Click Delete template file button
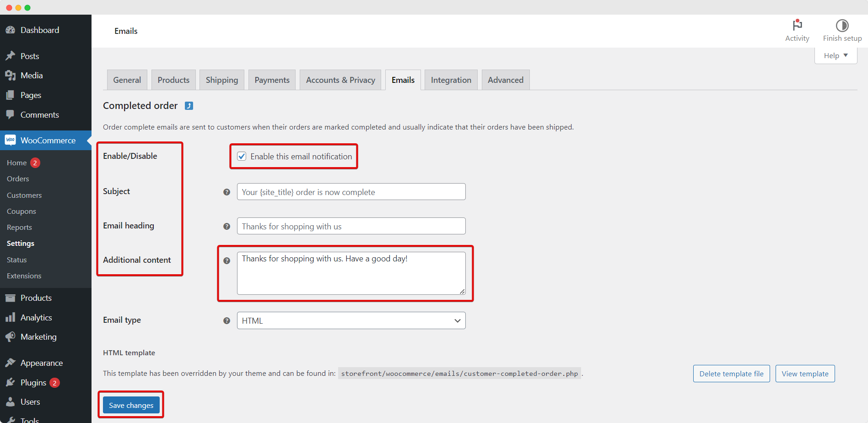 pos(731,374)
